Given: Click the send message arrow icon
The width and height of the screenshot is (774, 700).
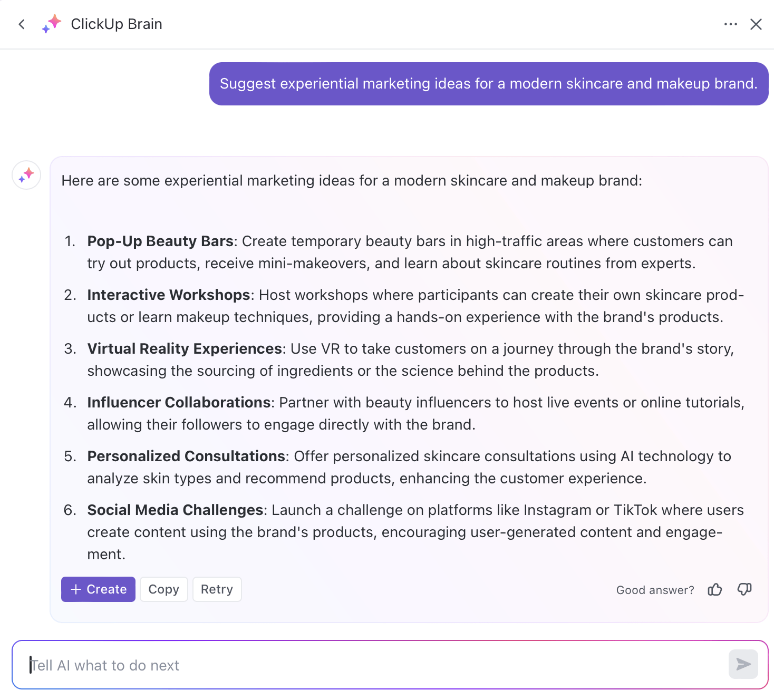Looking at the screenshot, I should (742, 665).
